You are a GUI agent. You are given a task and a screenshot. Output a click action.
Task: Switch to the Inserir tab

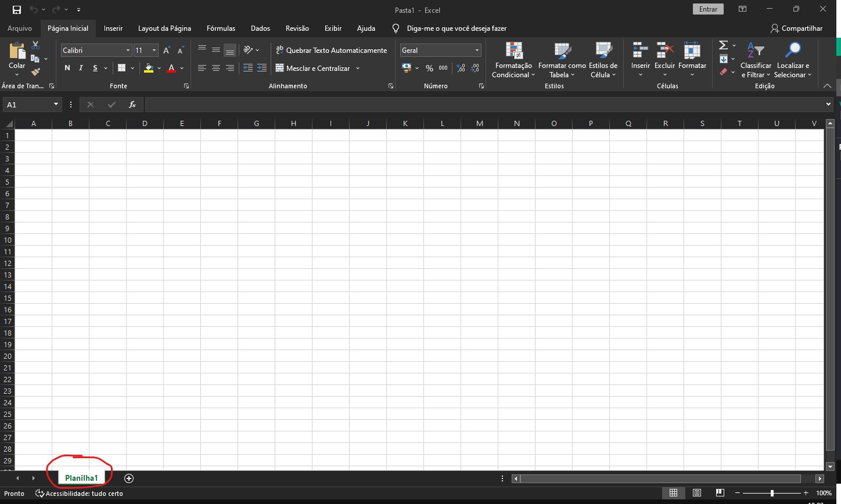click(113, 28)
